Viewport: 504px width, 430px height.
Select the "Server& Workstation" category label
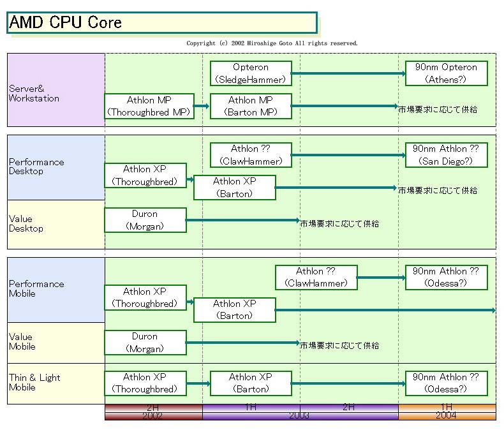point(56,90)
